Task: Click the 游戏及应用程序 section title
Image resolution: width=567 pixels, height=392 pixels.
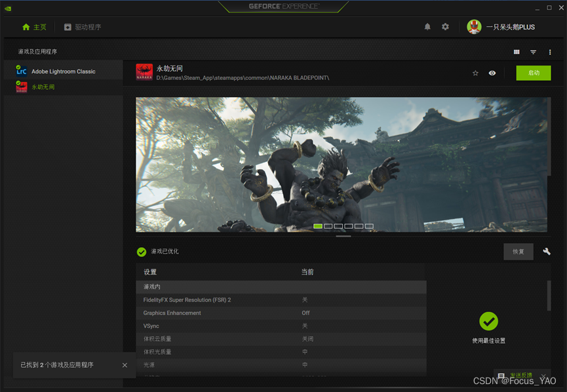Action: click(37, 51)
